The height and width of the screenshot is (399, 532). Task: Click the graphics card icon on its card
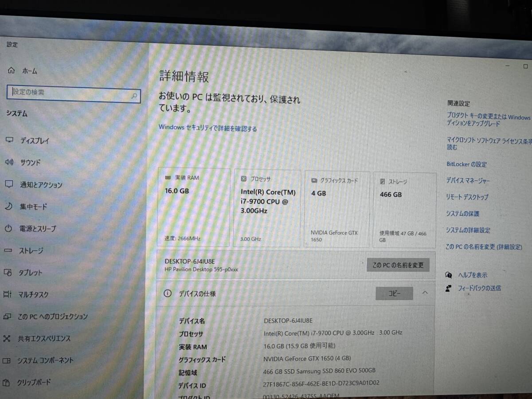pyautogui.click(x=314, y=181)
